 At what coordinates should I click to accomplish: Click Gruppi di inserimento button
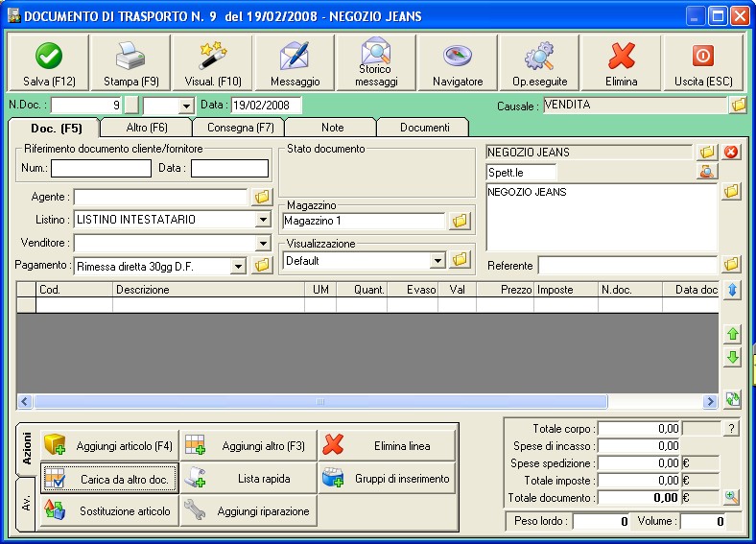[387, 479]
